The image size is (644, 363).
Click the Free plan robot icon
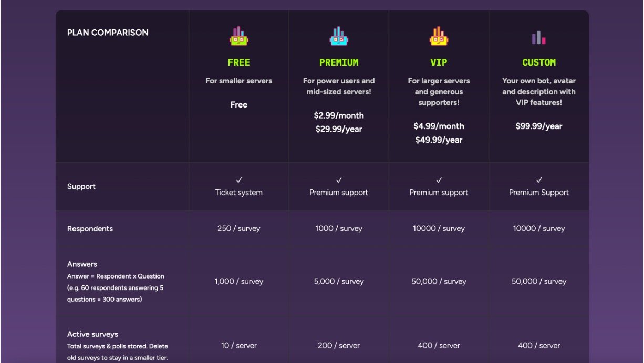pyautogui.click(x=238, y=36)
